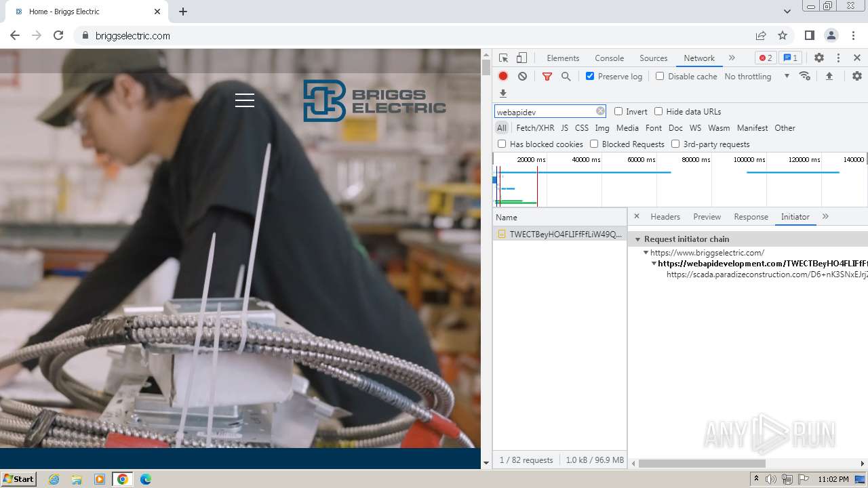Filter requests by Fetch/XHR
Screen dimensions: 868x488
(535, 127)
